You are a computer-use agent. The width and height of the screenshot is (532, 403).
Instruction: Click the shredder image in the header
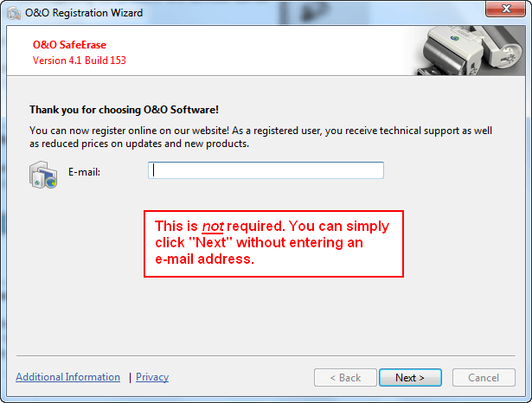pos(470,50)
